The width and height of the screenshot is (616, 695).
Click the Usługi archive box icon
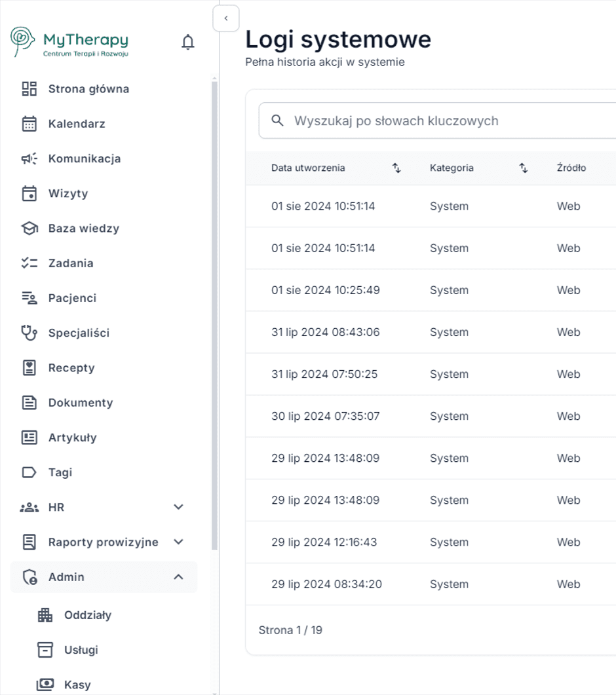point(45,650)
